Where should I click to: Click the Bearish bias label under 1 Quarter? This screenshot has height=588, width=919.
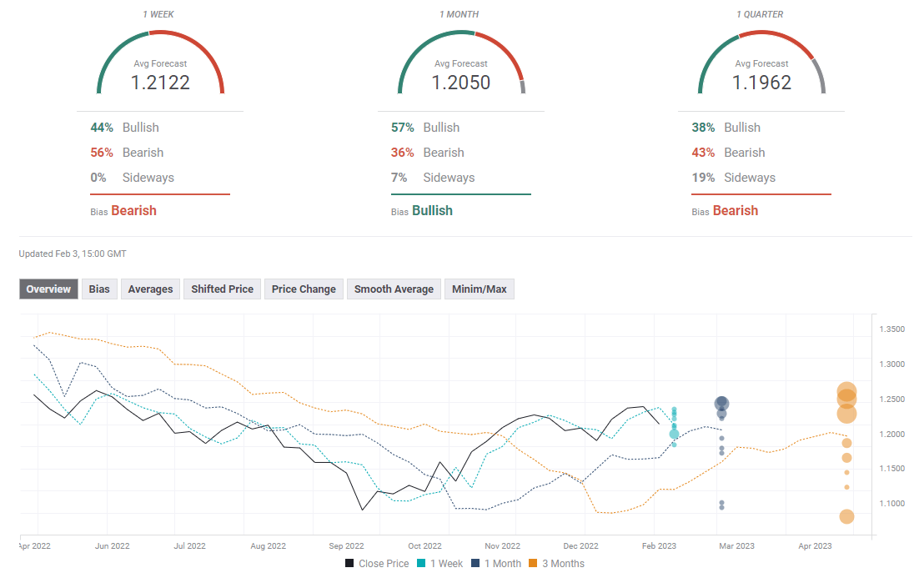735,211
